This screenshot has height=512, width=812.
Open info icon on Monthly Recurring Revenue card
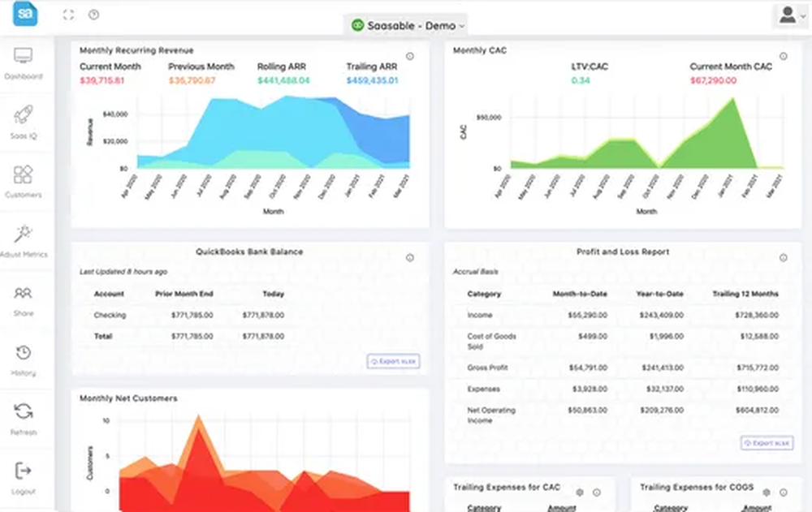[x=409, y=56]
